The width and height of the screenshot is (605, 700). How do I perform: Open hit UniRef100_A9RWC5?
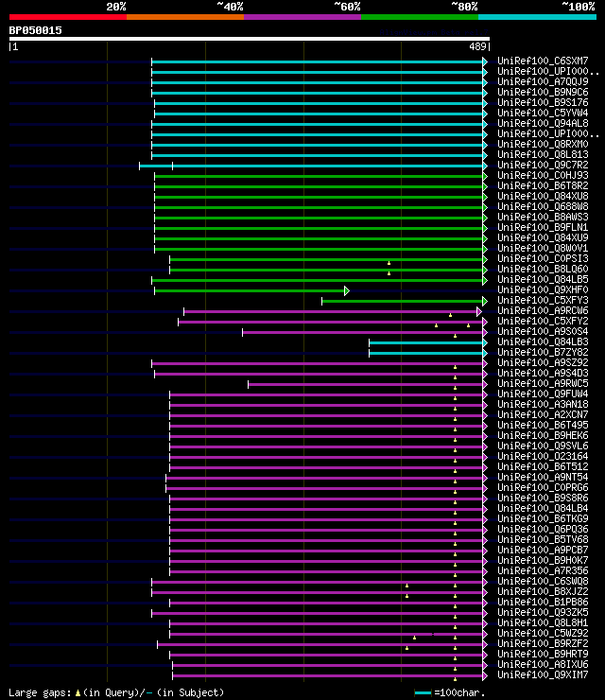point(543,383)
